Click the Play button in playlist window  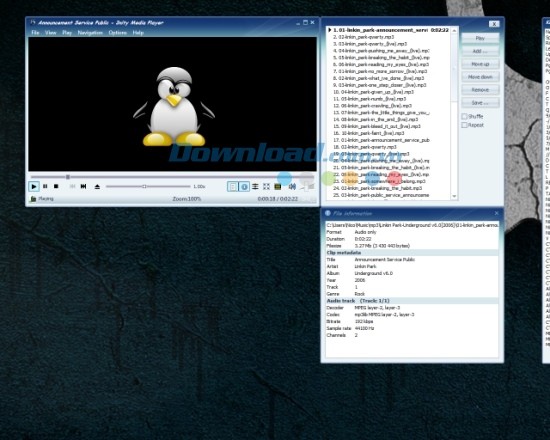point(480,38)
